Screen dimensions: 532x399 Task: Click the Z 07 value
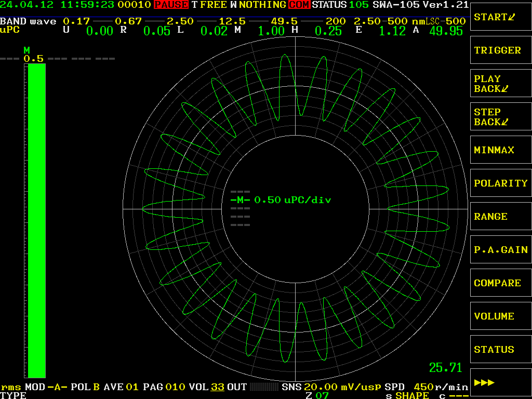click(317, 395)
